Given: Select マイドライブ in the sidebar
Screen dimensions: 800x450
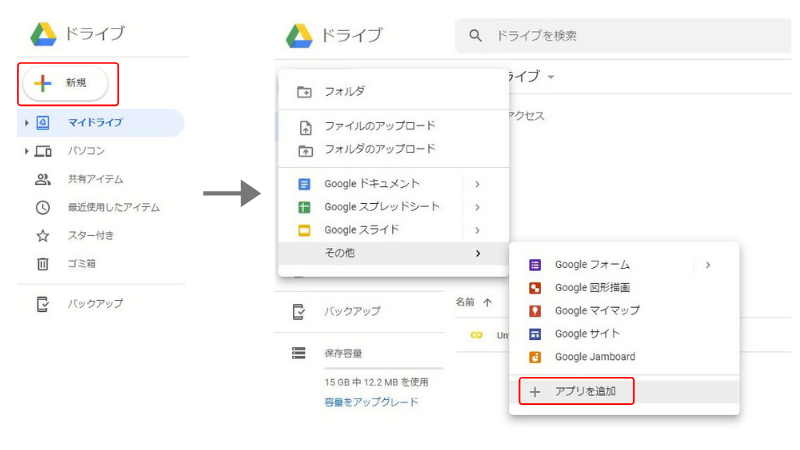Looking at the screenshot, I should click(x=101, y=122).
